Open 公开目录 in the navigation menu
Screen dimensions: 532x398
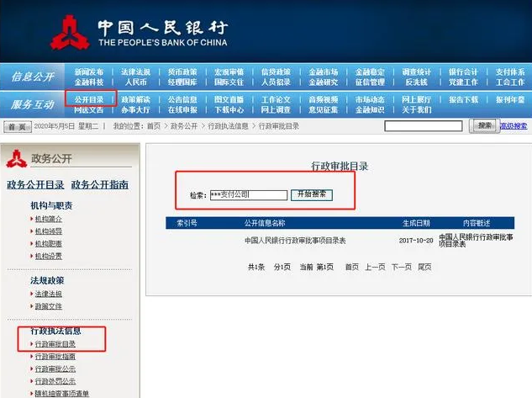(88, 99)
